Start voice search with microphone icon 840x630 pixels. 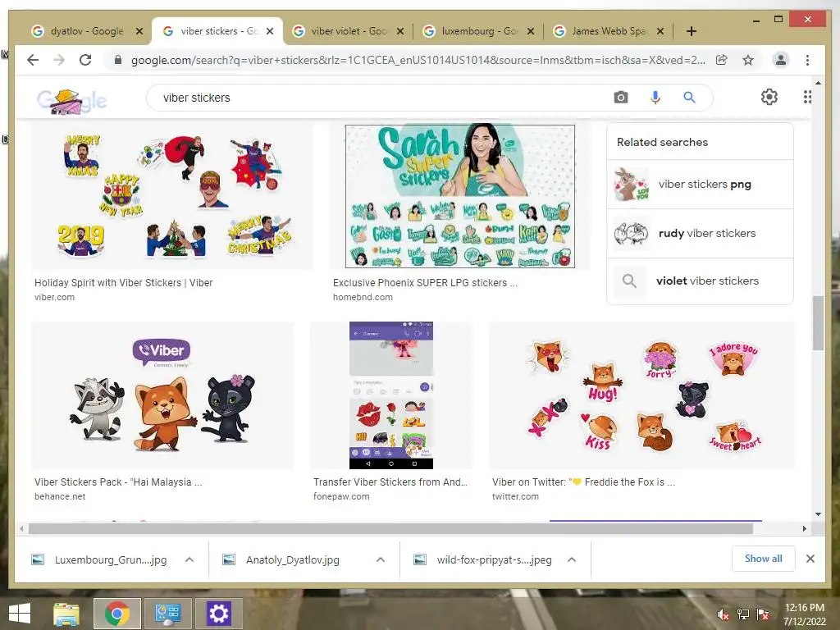coord(655,98)
